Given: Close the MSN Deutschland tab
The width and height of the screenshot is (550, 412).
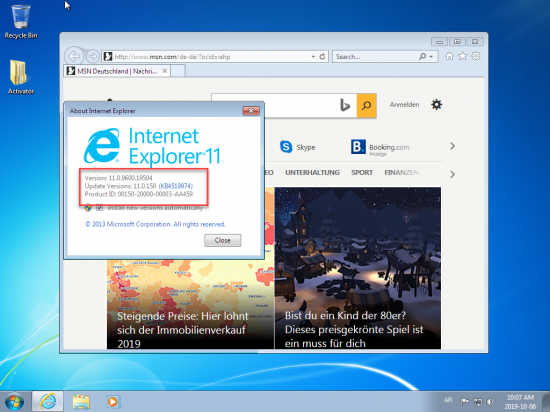Looking at the screenshot, I should coord(165,71).
